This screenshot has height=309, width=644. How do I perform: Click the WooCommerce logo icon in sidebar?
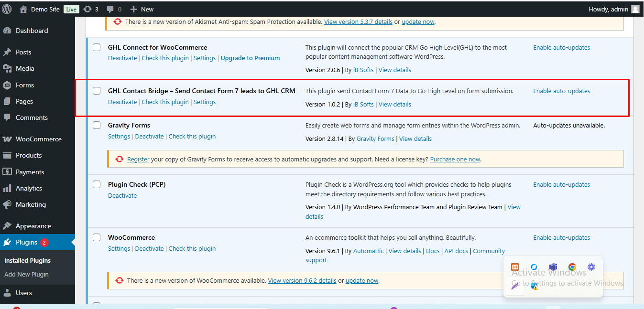pos(7,139)
